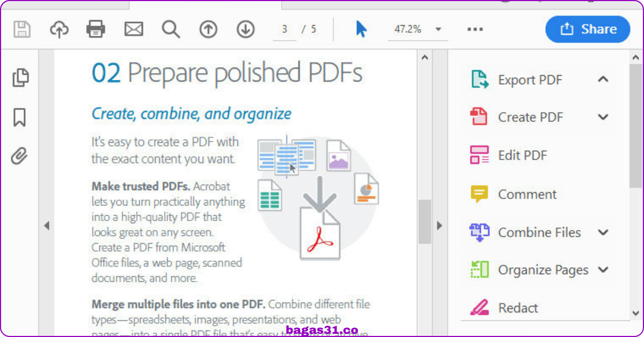Image resolution: width=644 pixels, height=337 pixels.
Task: Open the three-dot more tools menu
Action: coord(475,30)
